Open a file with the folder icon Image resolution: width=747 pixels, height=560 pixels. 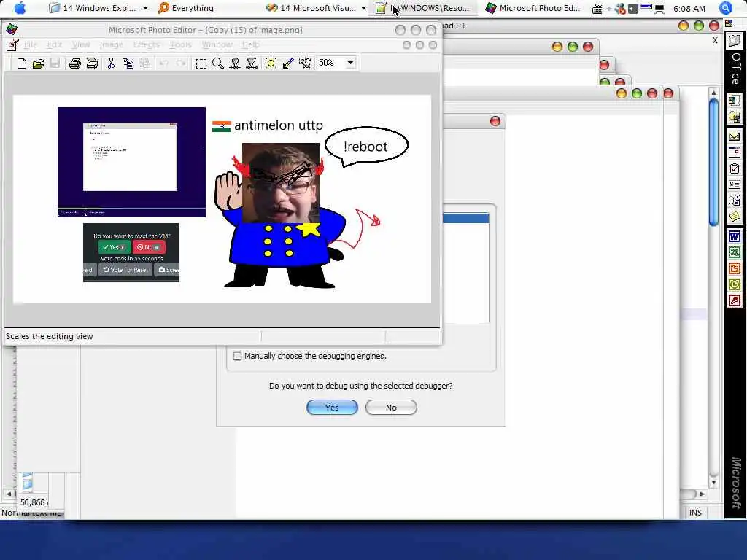39,63
